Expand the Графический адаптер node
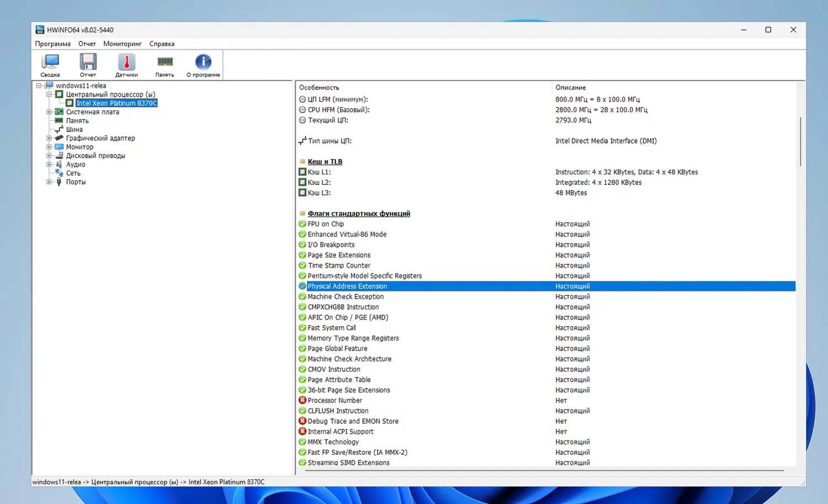The height and width of the screenshot is (504, 828). point(49,138)
